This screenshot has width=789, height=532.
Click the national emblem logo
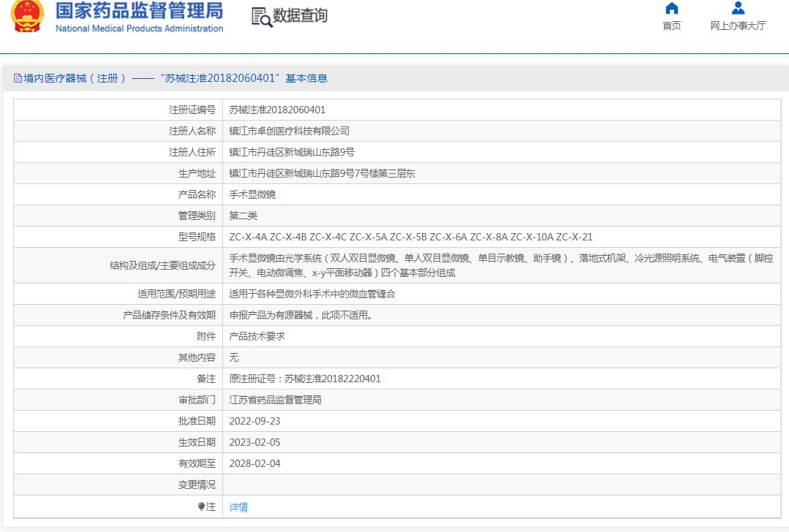pos(27,15)
